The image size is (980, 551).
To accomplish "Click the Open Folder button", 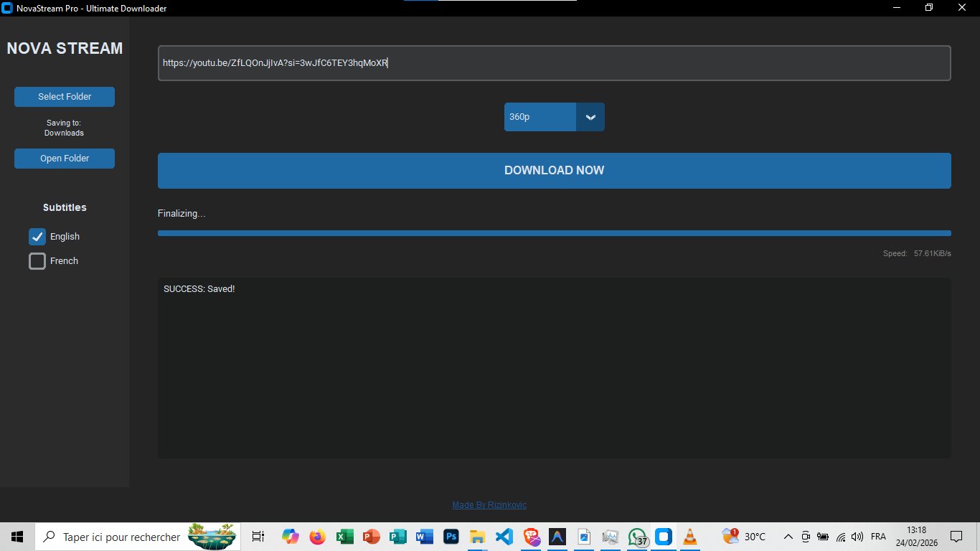I will (65, 159).
